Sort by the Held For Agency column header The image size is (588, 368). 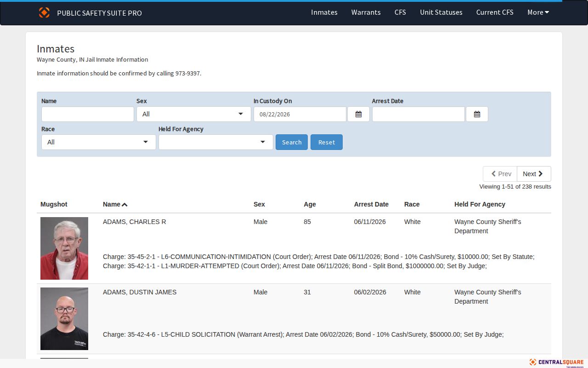pos(480,204)
